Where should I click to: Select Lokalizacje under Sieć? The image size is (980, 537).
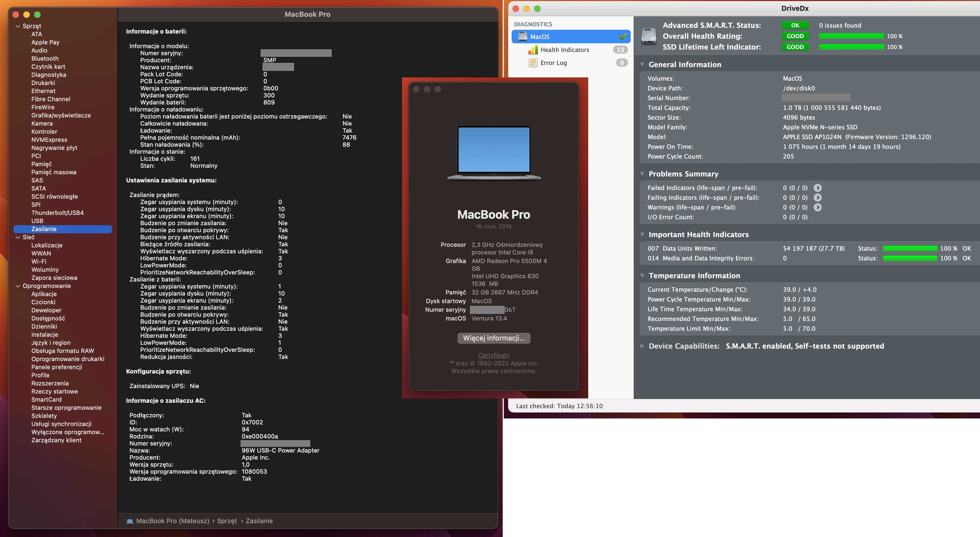tap(47, 245)
